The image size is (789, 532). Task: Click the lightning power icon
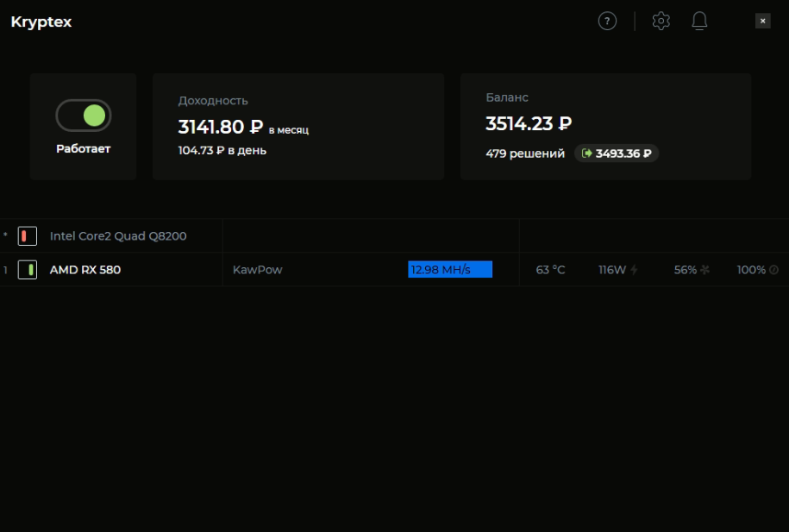pyautogui.click(x=634, y=270)
